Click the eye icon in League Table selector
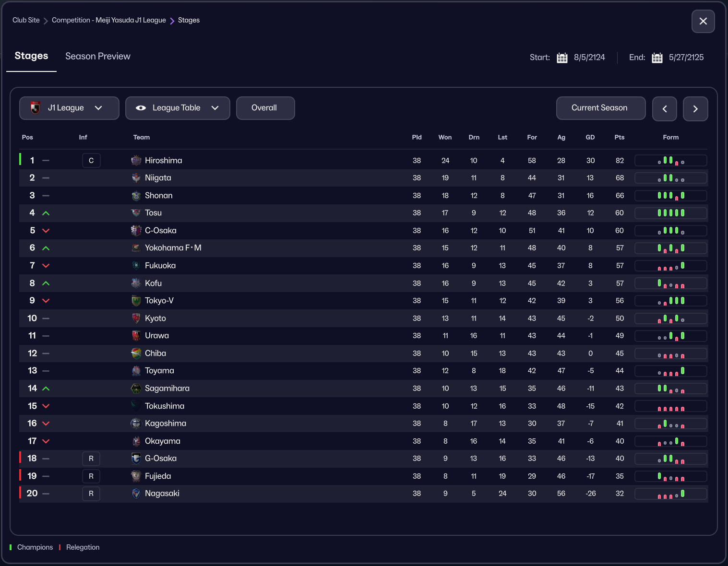Viewport: 728px width, 566px height. [x=141, y=108]
